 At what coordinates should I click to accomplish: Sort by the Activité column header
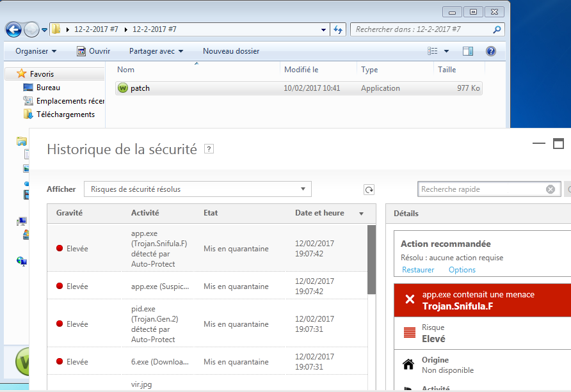[145, 213]
